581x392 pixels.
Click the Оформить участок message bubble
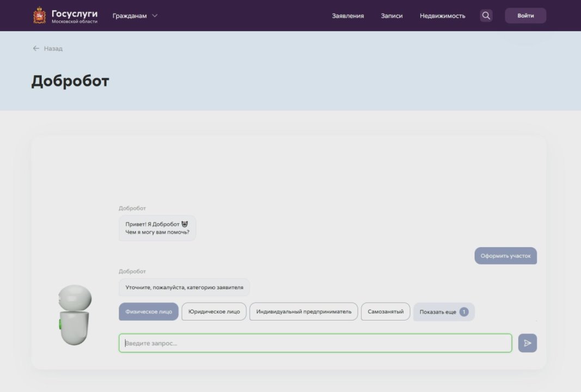(505, 256)
